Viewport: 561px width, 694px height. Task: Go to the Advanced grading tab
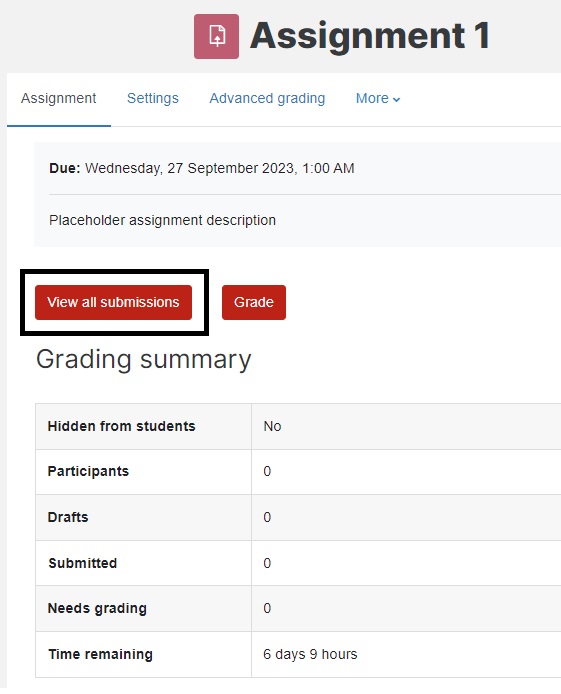coord(267,98)
